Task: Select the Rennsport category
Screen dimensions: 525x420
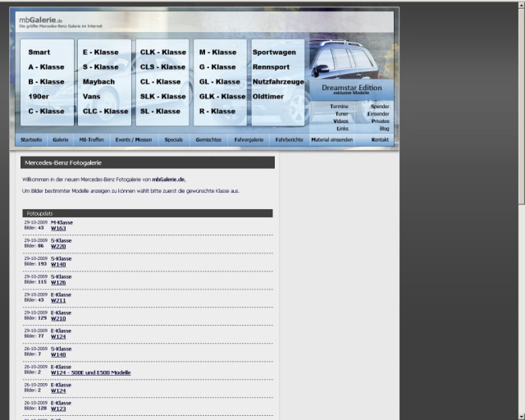Action: point(271,67)
